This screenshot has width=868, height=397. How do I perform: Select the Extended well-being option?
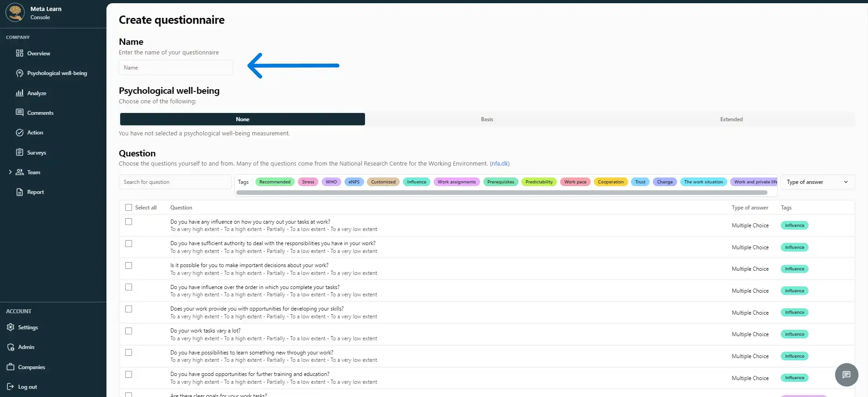tap(731, 119)
